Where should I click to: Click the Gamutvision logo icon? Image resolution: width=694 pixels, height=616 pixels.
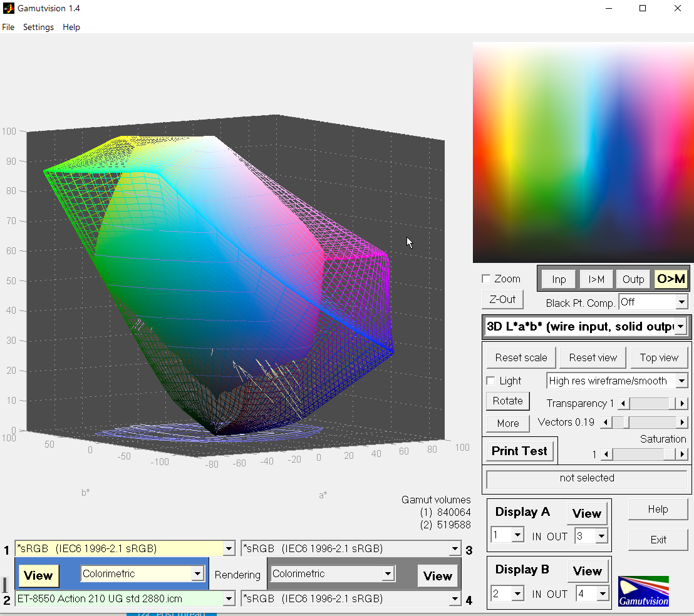(x=643, y=592)
